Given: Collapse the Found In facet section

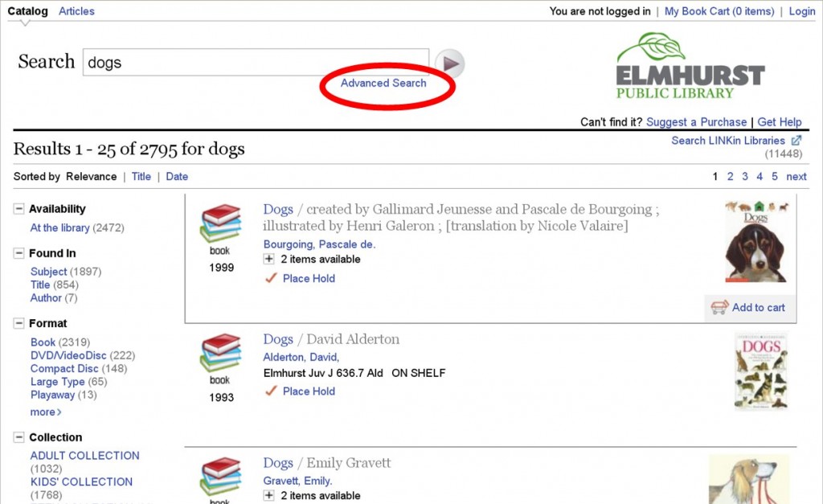Looking at the screenshot, I should click(x=19, y=253).
